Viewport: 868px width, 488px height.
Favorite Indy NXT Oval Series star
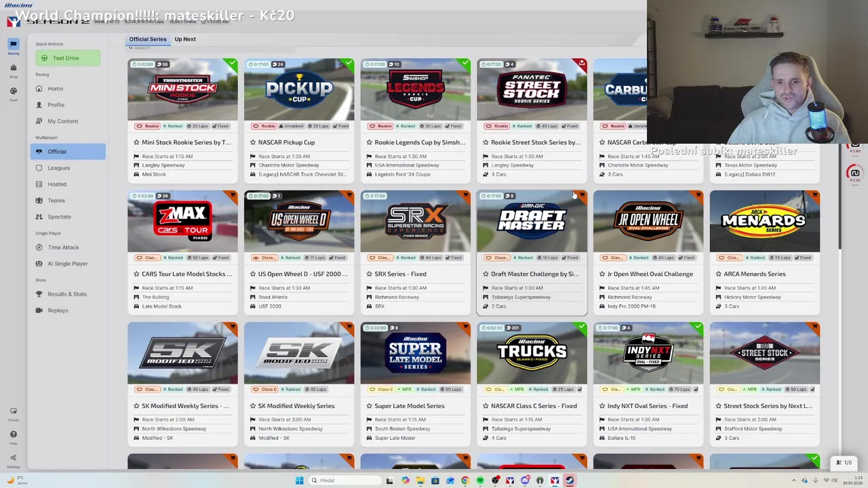pyautogui.click(x=601, y=406)
